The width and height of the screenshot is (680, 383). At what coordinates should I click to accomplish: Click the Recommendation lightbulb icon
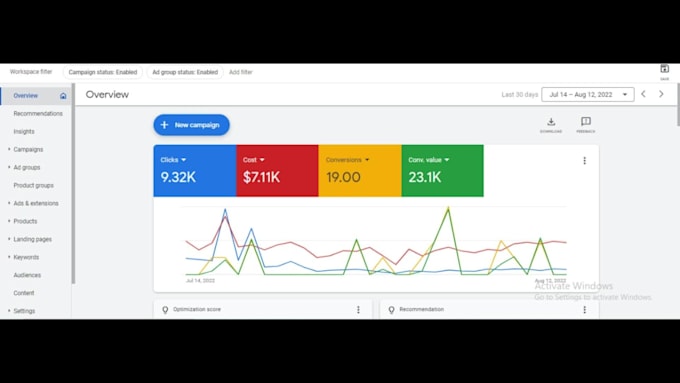click(x=391, y=310)
